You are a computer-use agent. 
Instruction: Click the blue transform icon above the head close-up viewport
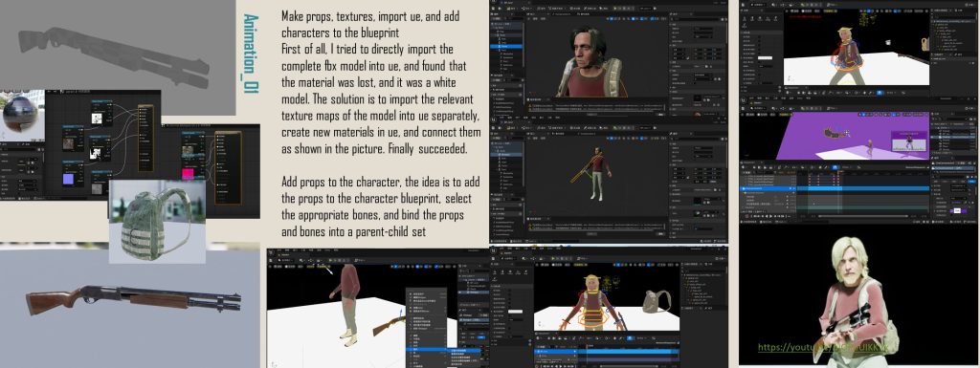click(612, 19)
